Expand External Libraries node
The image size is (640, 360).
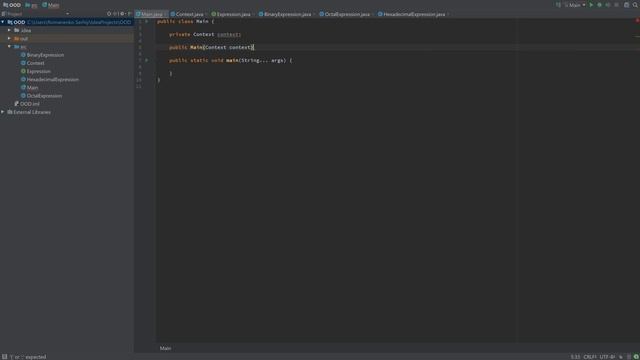[x=3, y=112]
